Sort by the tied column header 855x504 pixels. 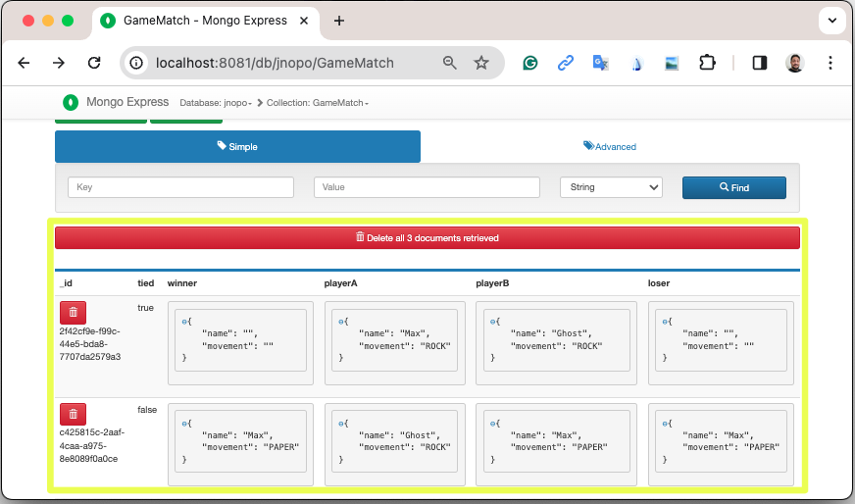[x=145, y=283]
